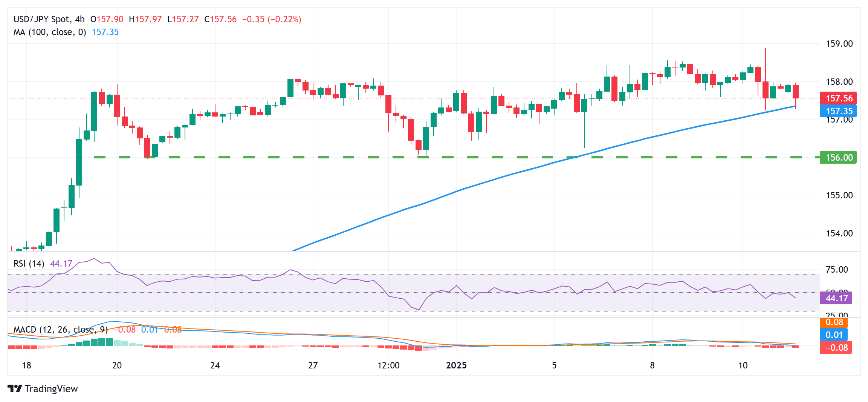Click the blue 0.01 MACD value tag

(834, 335)
